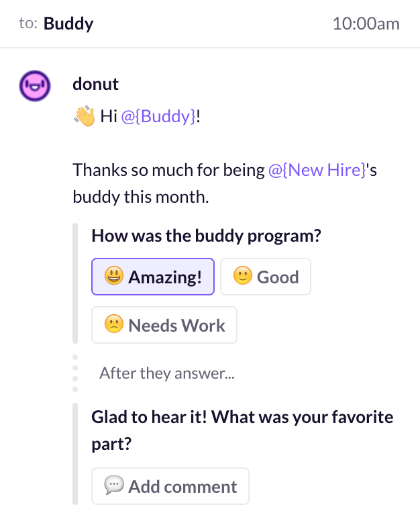Pick the Needs Work response option
420x521 pixels.
(x=164, y=325)
